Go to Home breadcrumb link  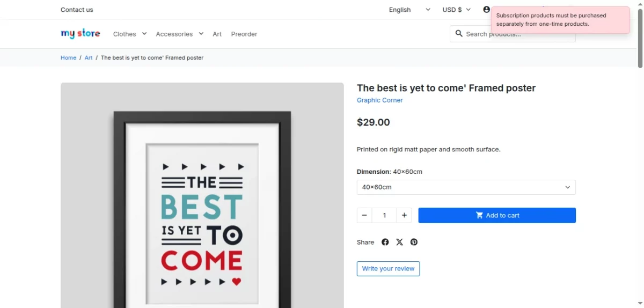click(x=68, y=57)
